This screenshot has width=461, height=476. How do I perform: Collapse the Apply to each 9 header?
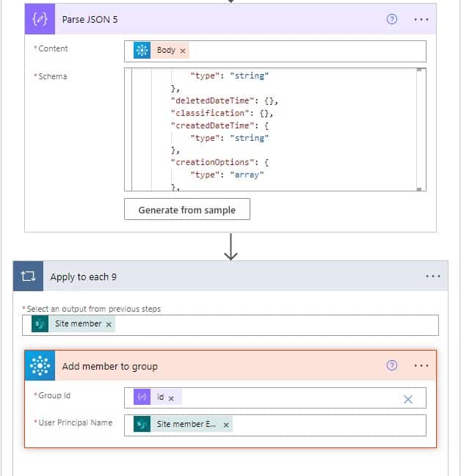point(230,276)
